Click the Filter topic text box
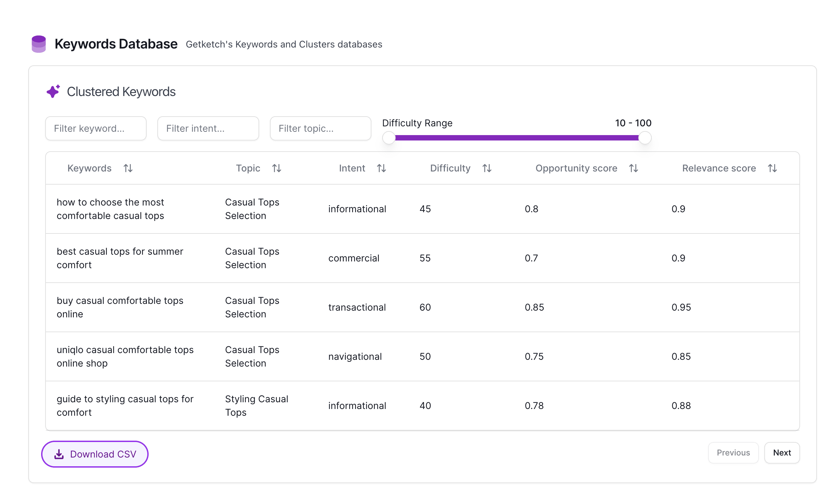 click(x=320, y=128)
